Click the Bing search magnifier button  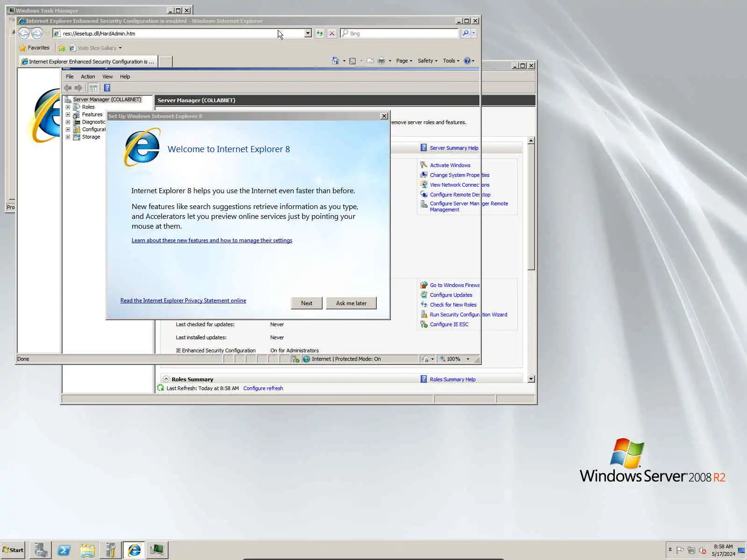(x=465, y=33)
